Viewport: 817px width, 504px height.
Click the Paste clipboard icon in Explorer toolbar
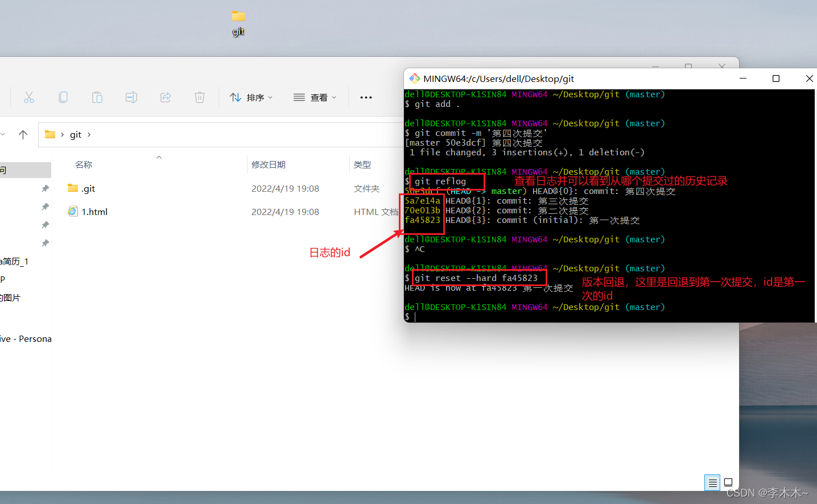[x=97, y=97]
